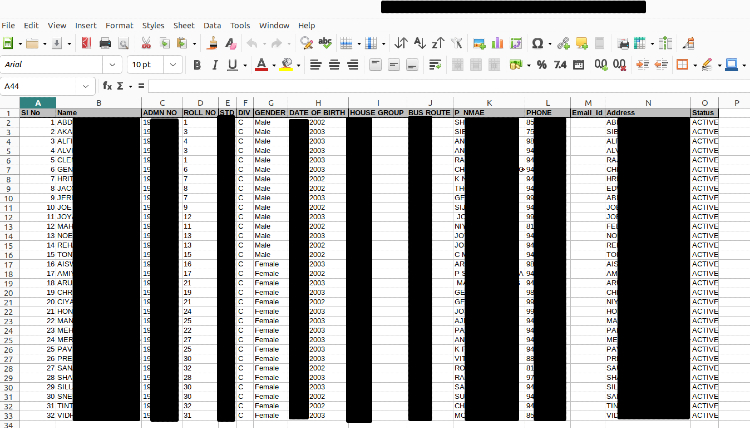Click the Cut scissors icon
The height and width of the screenshot is (428, 750).
[x=146, y=44]
